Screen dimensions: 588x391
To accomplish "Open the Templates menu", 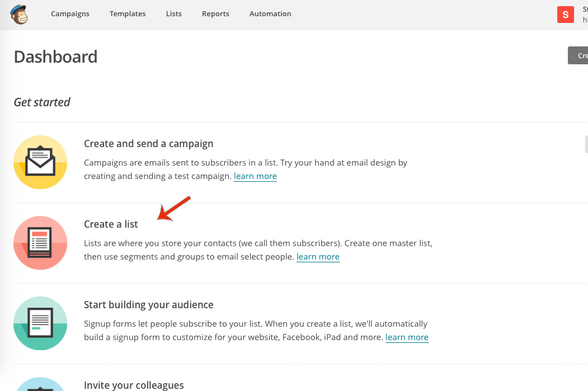I will (x=128, y=14).
